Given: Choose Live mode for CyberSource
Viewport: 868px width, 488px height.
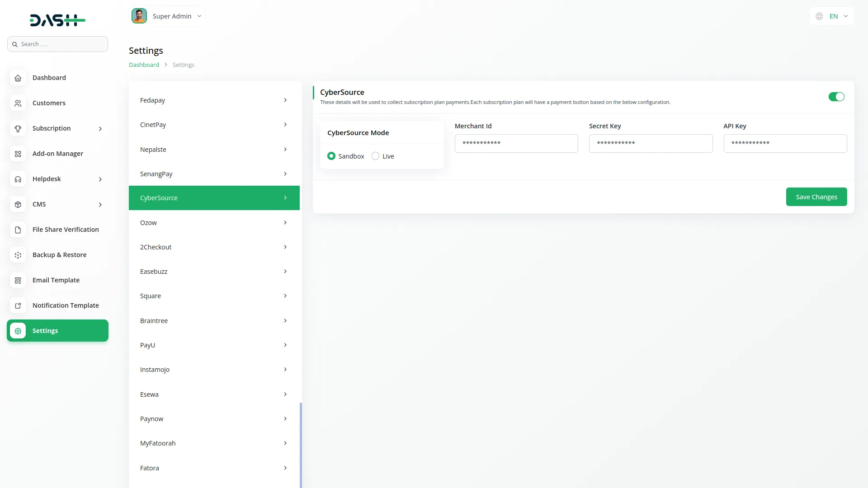Looking at the screenshot, I should [x=375, y=156].
